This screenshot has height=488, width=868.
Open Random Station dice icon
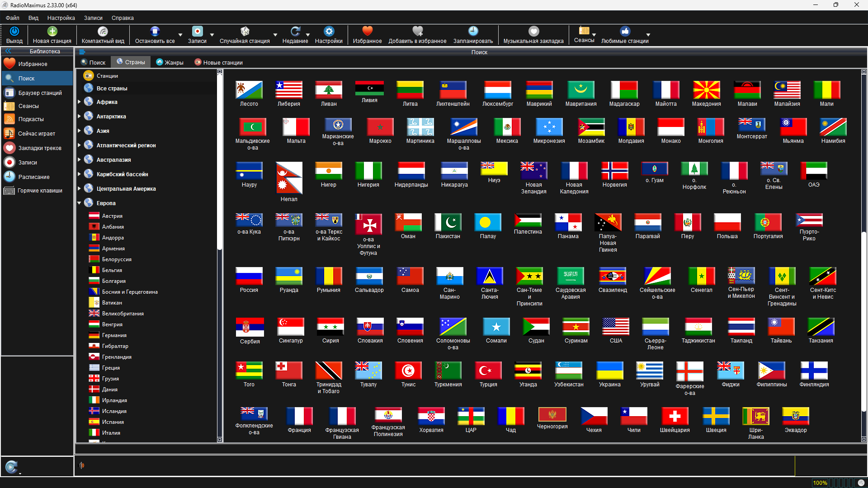[245, 31]
